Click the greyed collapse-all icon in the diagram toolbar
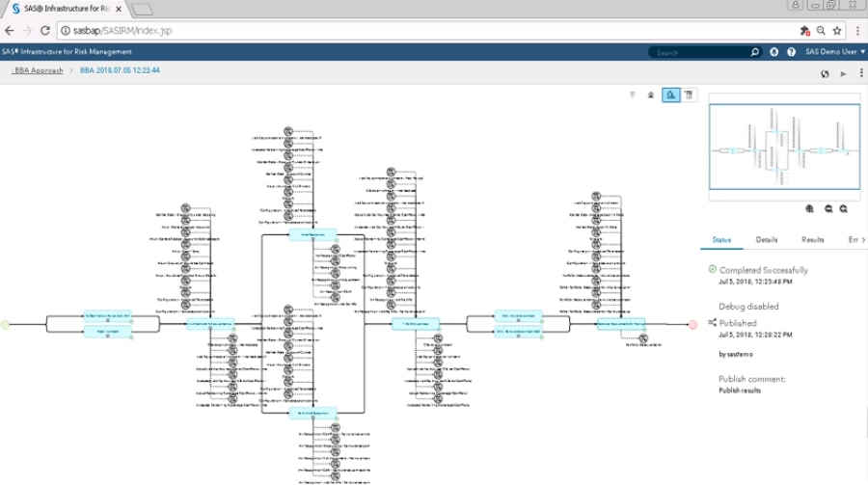This screenshot has width=868, height=485. click(x=632, y=94)
